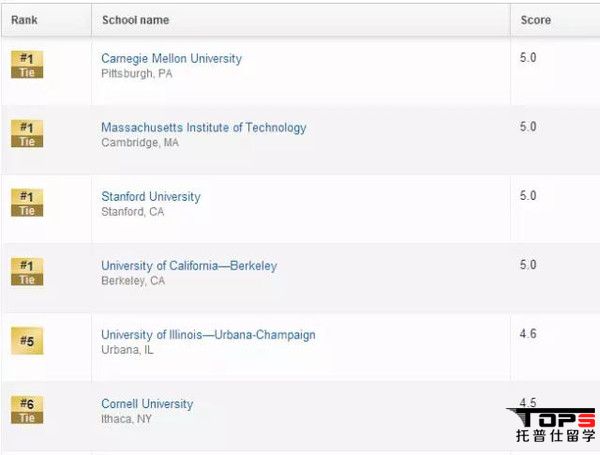Click the Ithaca, NY location text
The height and width of the screenshot is (455, 600).
126,419
